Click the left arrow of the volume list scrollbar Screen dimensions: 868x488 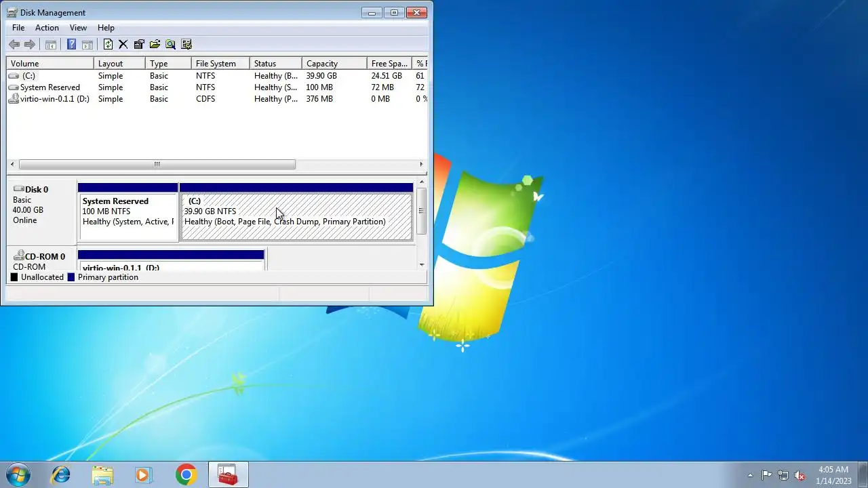pyautogui.click(x=12, y=164)
